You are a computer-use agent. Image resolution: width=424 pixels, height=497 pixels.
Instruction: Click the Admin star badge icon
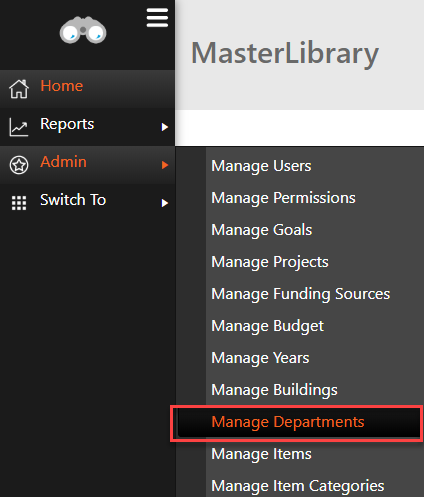pyautogui.click(x=19, y=165)
